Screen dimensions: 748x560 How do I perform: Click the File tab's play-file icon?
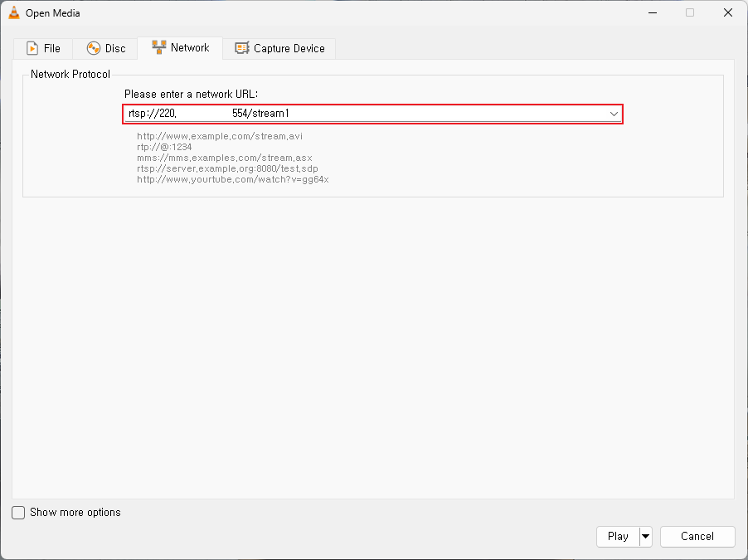(x=32, y=48)
